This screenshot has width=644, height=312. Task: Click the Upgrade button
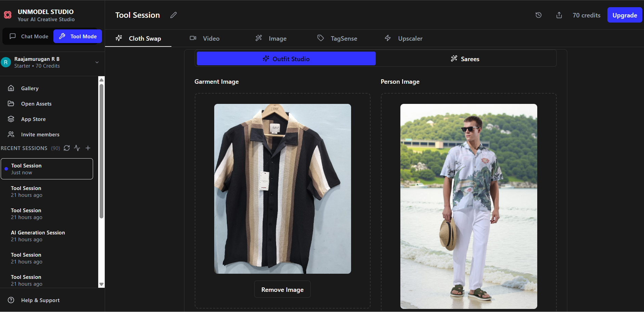(x=624, y=15)
